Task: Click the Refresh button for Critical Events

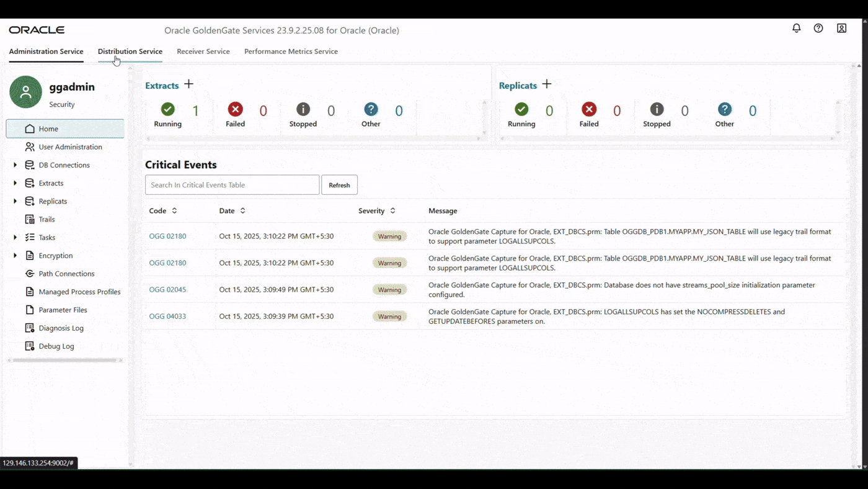Action: point(339,185)
